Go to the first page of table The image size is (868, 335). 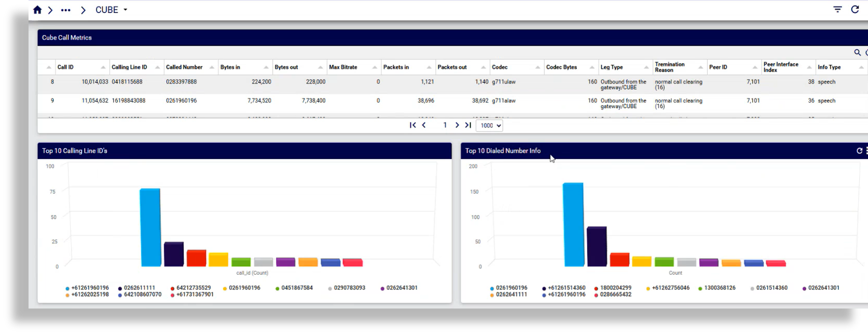click(x=412, y=125)
